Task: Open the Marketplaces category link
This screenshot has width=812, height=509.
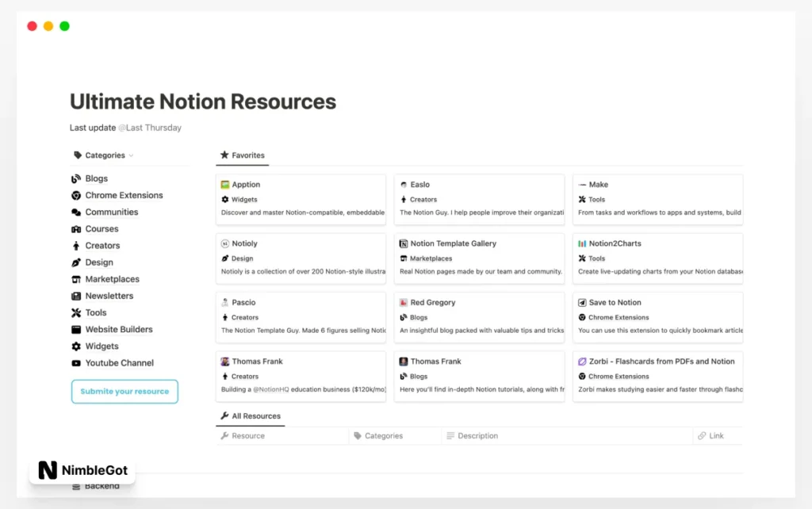Action: (x=112, y=279)
